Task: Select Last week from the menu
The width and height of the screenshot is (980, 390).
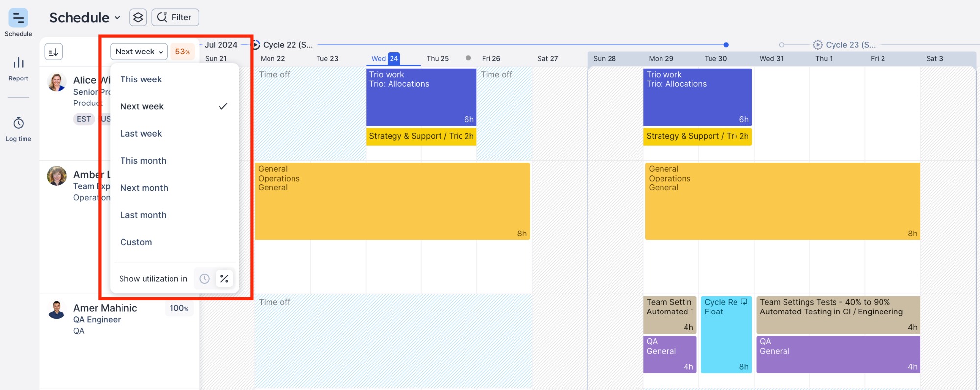Action: (x=141, y=134)
